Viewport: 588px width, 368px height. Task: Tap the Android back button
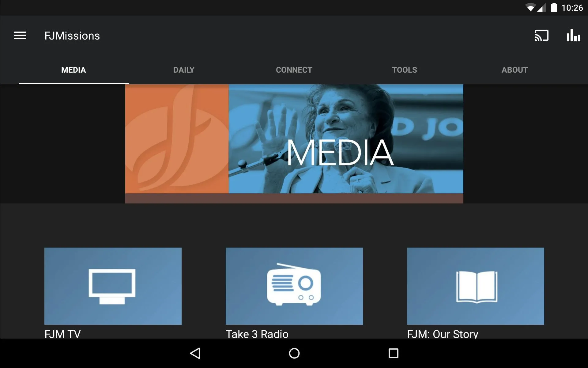[x=195, y=353]
